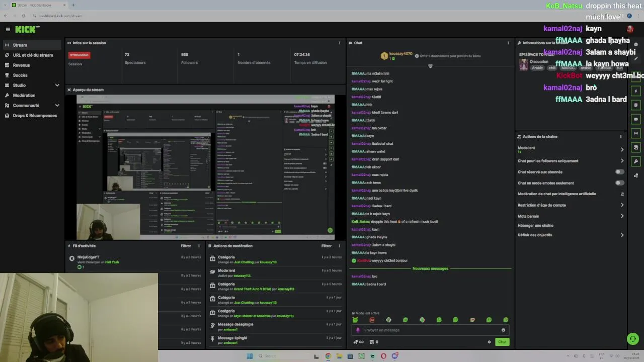Select the first green emote in chat
The image size is (644, 362).
tap(355, 320)
